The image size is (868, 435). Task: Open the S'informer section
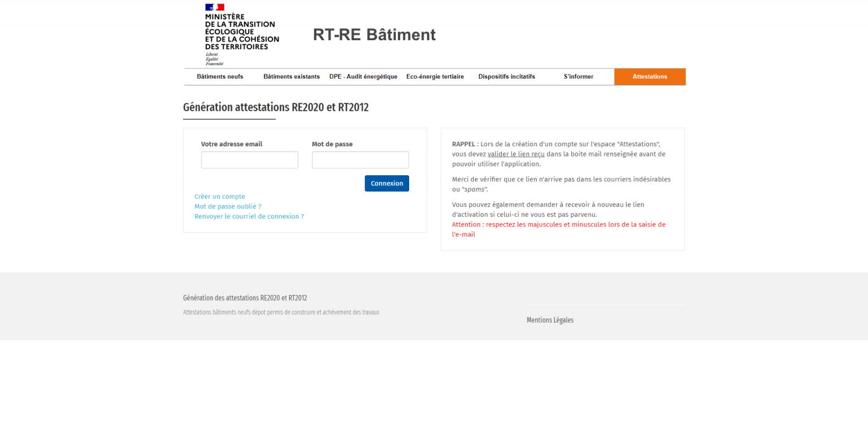(578, 76)
